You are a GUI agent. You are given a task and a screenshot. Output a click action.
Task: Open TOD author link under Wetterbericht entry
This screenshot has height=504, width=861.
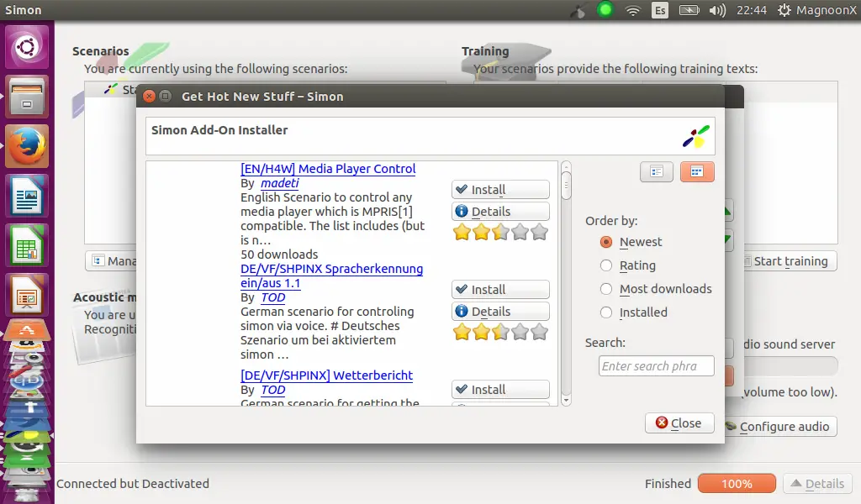tap(273, 390)
